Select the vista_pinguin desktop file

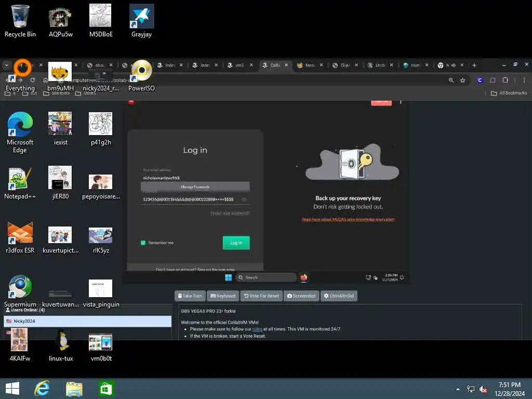click(x=101, y=293)
